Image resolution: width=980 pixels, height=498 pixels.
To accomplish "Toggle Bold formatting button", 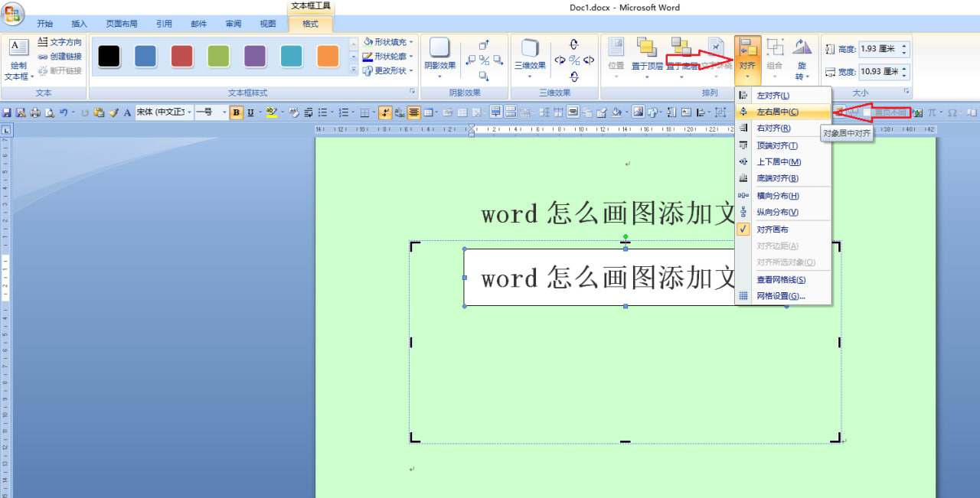I will (237, 112).
